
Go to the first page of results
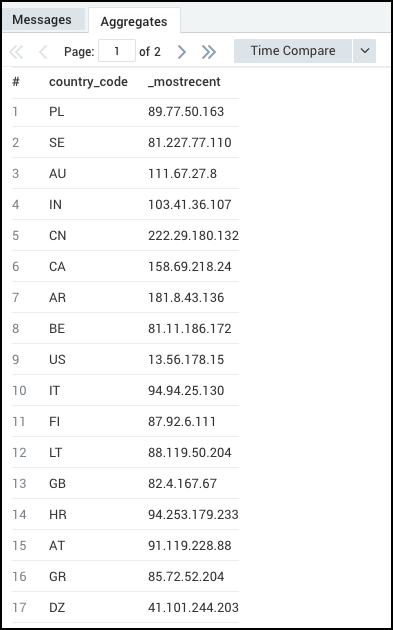tap(16, 51)
